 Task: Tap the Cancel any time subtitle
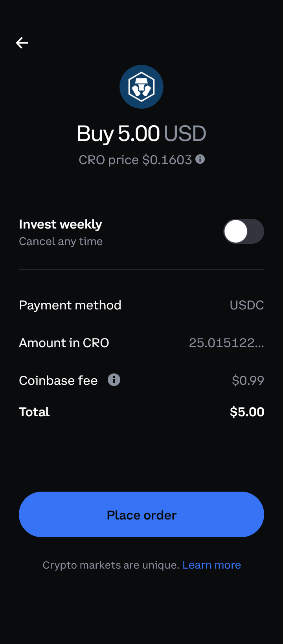[x=61, y=241]
